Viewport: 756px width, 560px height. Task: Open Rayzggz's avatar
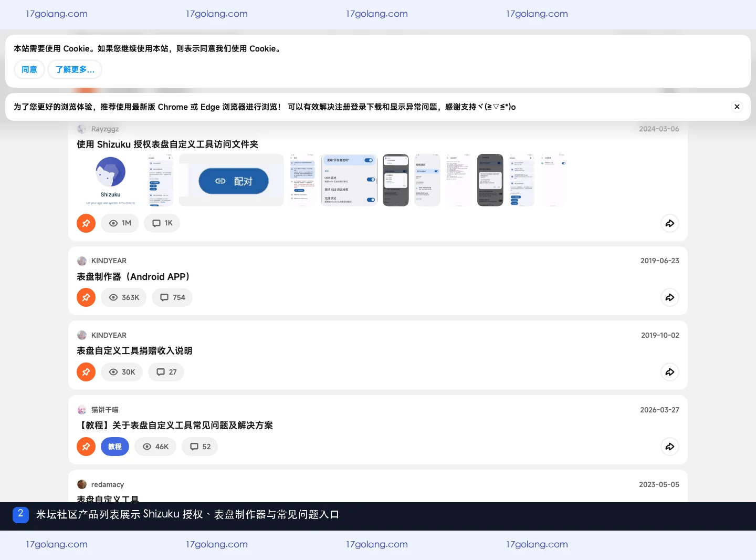point(82,129)
